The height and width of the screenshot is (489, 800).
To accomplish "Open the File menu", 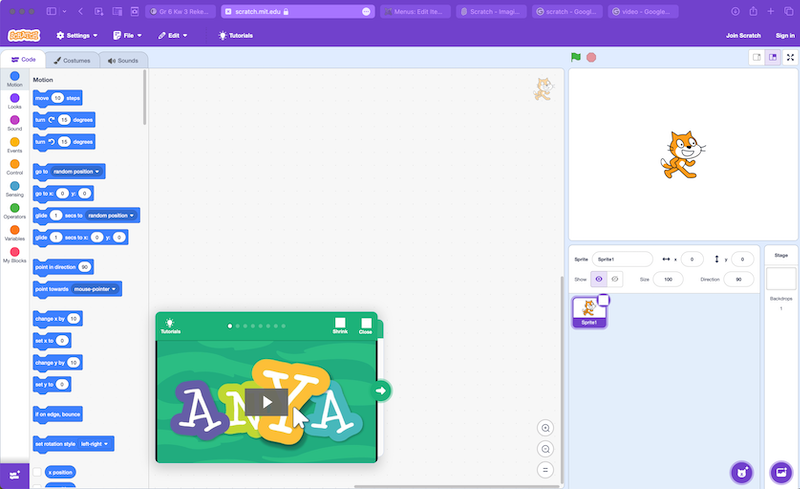I will [x=128, y=35].
